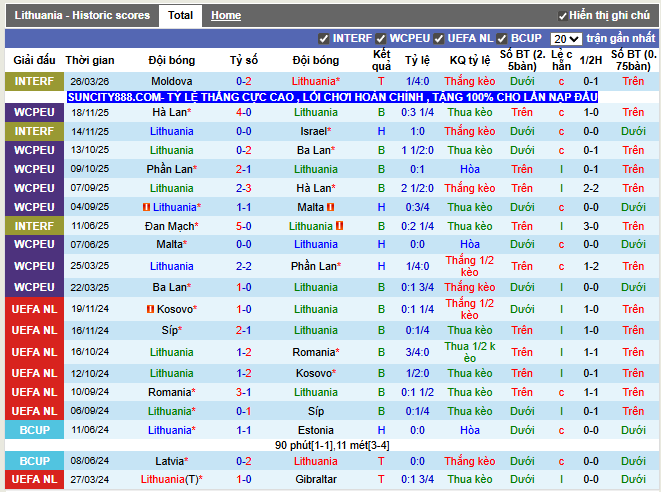
Task: Click the INTERF league badge dated 14/11/25
Action: point(34,131)
